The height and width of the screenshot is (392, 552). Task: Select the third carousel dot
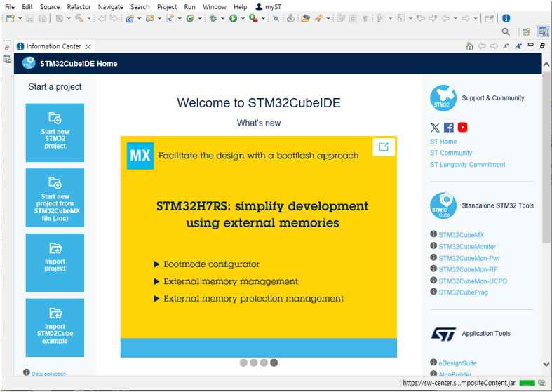(x=264, y=363)
